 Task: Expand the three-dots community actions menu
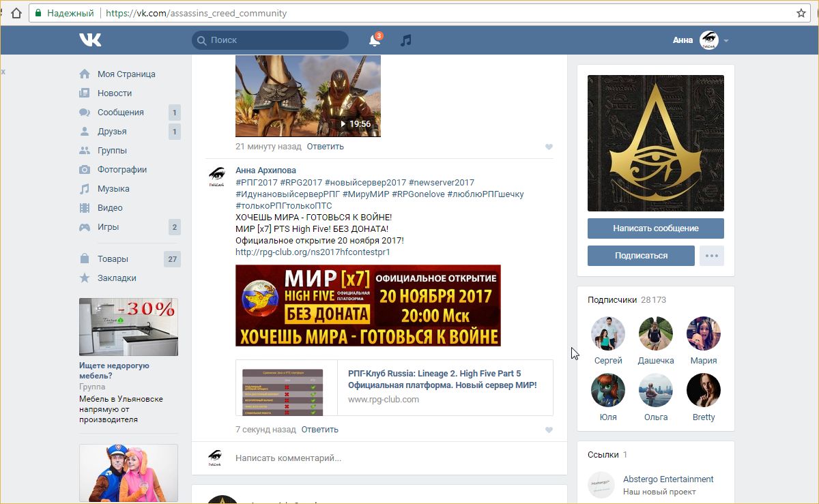711,256
